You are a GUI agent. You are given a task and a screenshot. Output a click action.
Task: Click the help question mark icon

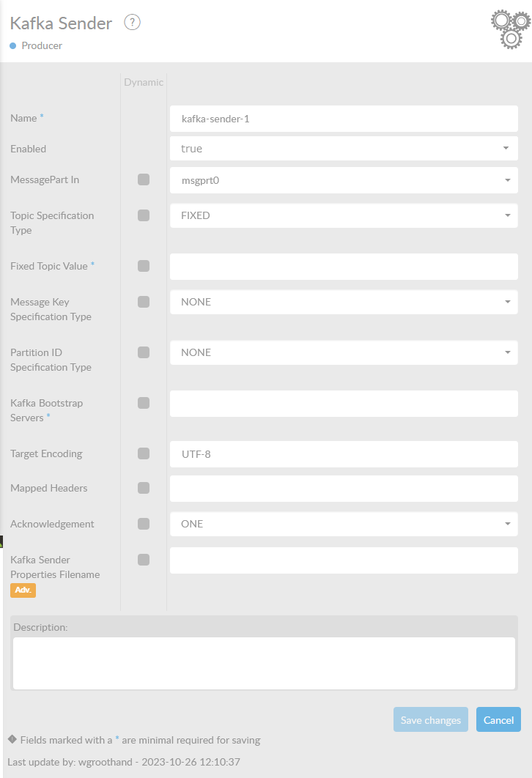(x=132, y=23)
